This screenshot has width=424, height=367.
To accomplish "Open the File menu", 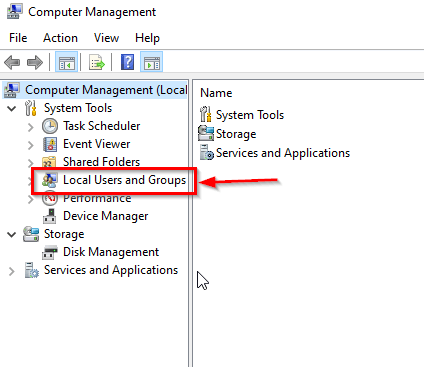I will [18, 38].
